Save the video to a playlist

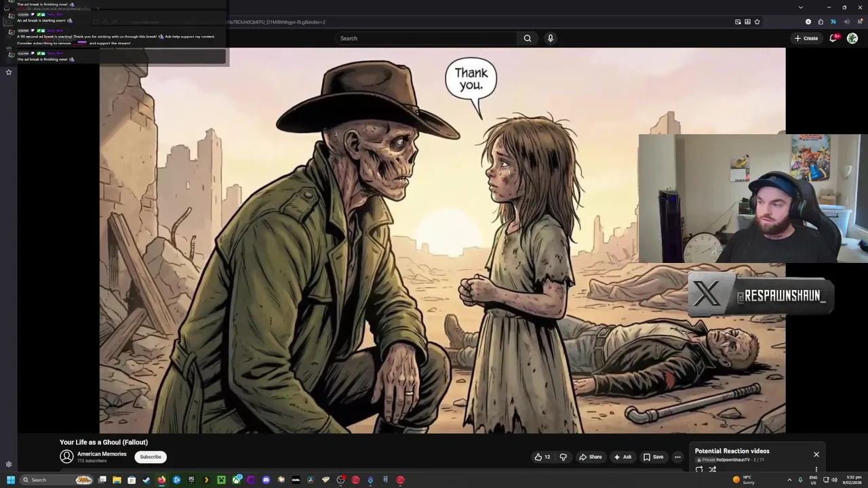(x=653, y=457)
